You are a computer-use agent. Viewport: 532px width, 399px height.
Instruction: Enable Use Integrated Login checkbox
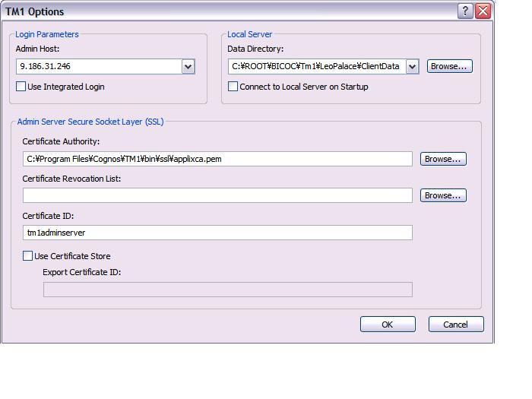click(21, 87)
